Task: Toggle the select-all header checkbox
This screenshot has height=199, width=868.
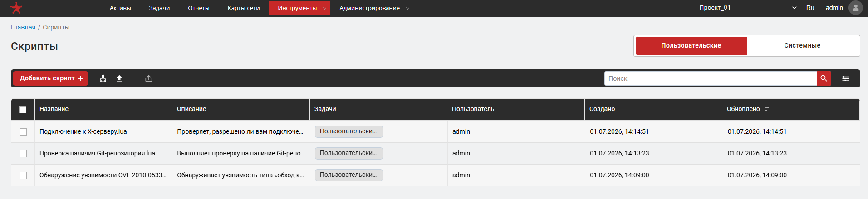Action: [23, 109]
